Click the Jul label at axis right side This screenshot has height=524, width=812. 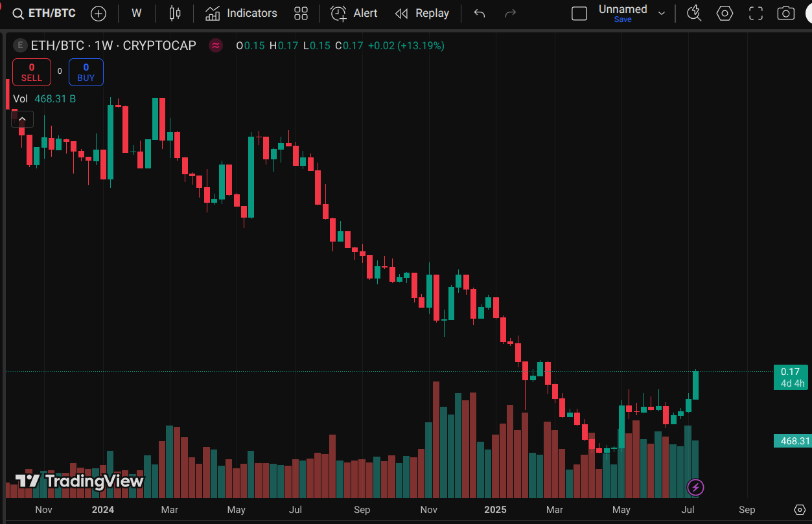coord(688,510)
